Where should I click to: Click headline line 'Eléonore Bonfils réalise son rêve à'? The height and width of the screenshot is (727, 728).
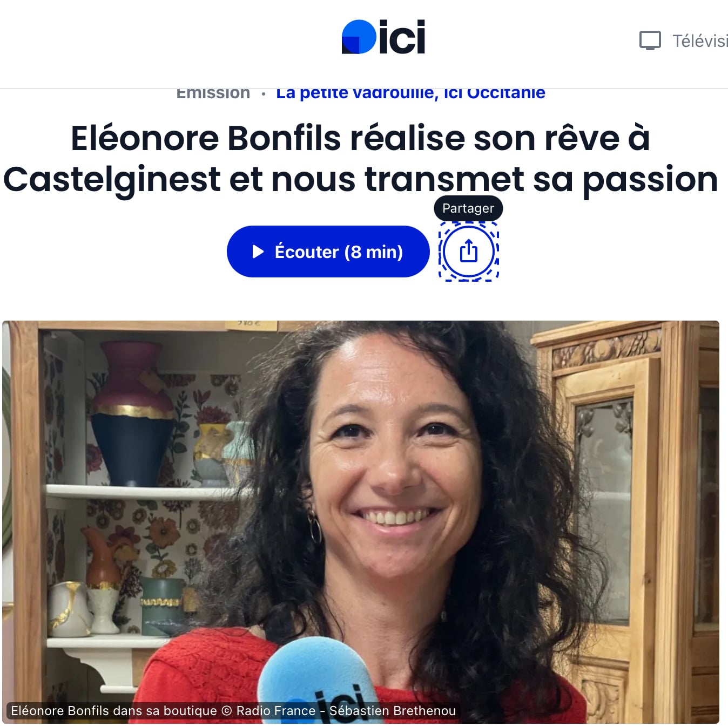360,138
